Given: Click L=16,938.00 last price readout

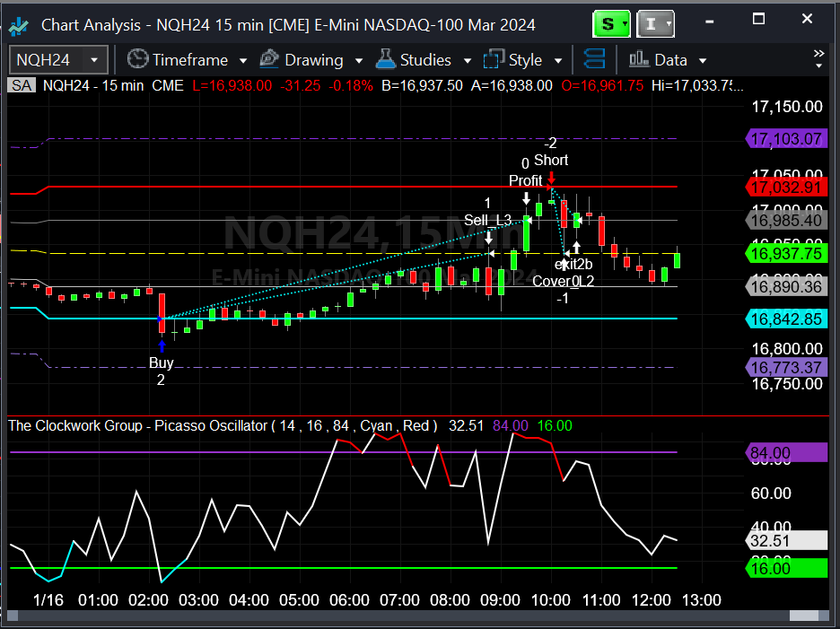Looking at the screenshot, I should tap(232, 86).
